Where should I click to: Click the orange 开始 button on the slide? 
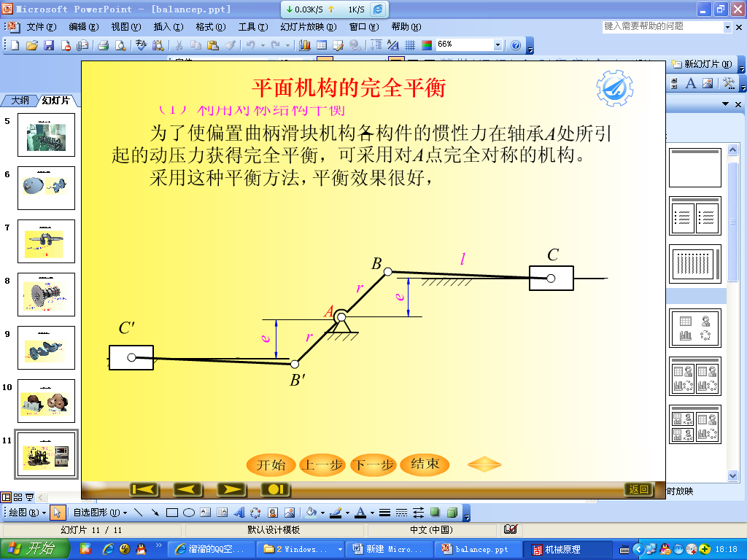(271, 464)
